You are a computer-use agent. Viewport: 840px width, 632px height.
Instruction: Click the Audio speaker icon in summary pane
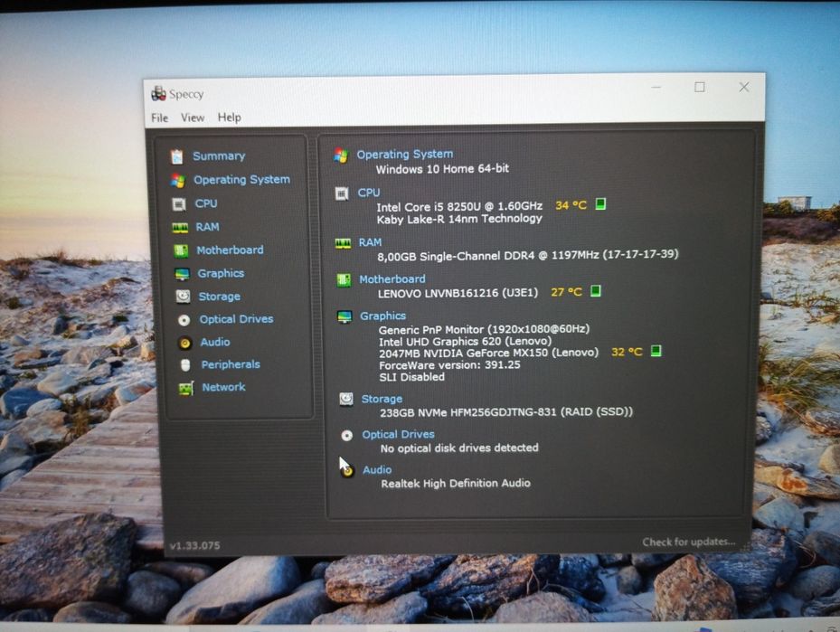348,471
